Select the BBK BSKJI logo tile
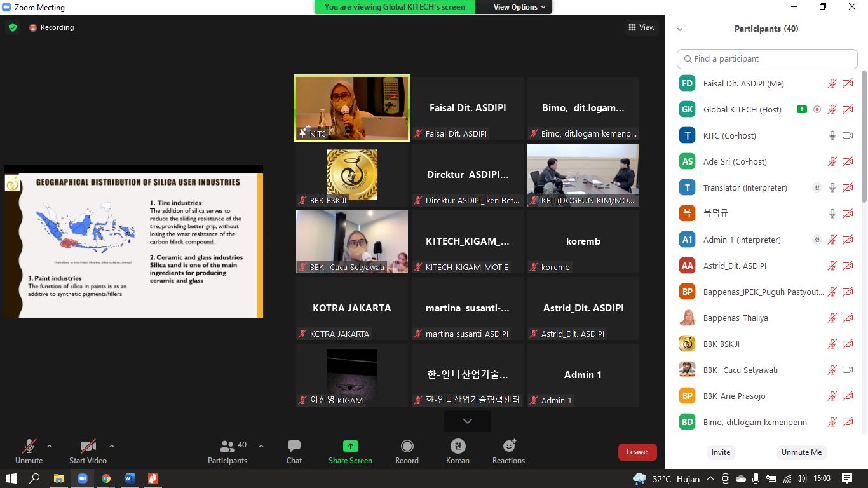Viewport: 868px width, 488px height. pyautogui.click(x=352, y=175)
